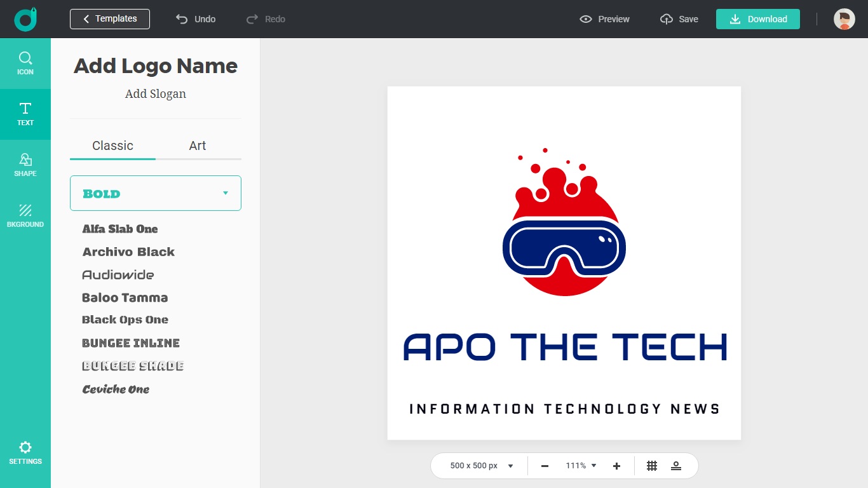Screen dimensions: 868x488
Task: Choose the Audiowide font
Action: 118,274
